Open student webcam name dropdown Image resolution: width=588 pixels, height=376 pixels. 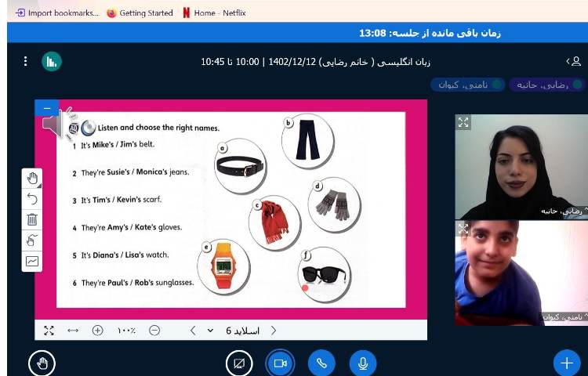click(x=565, y=317)
